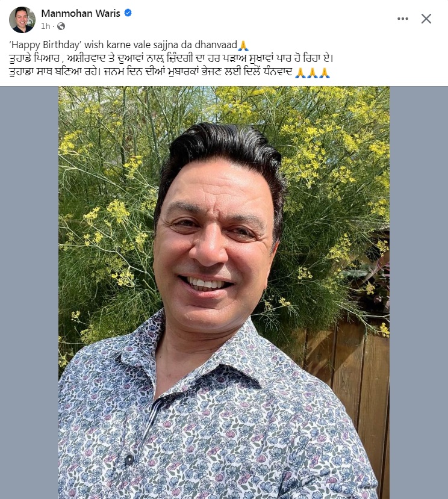Click the gray margin left of photo
Image resolution: width=448 pixels, height=499 pixels.
(x=29, y=293)
